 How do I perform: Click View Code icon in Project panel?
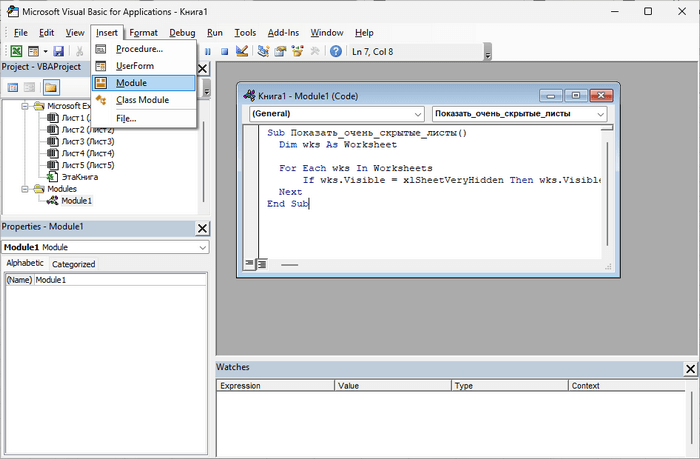click(14, 88)
